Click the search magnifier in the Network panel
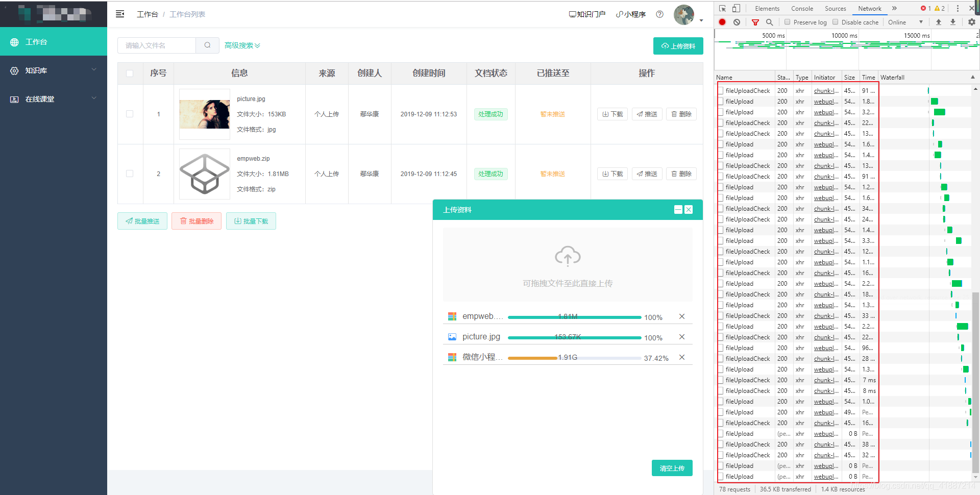The height and width of the screenshot is (495, 980). [770, 22]
